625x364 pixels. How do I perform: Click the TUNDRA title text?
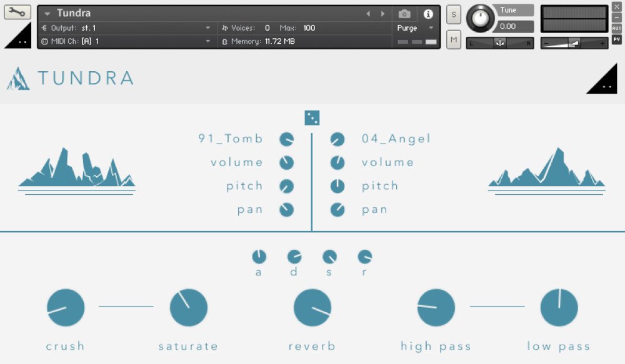[x=86, y=78]
